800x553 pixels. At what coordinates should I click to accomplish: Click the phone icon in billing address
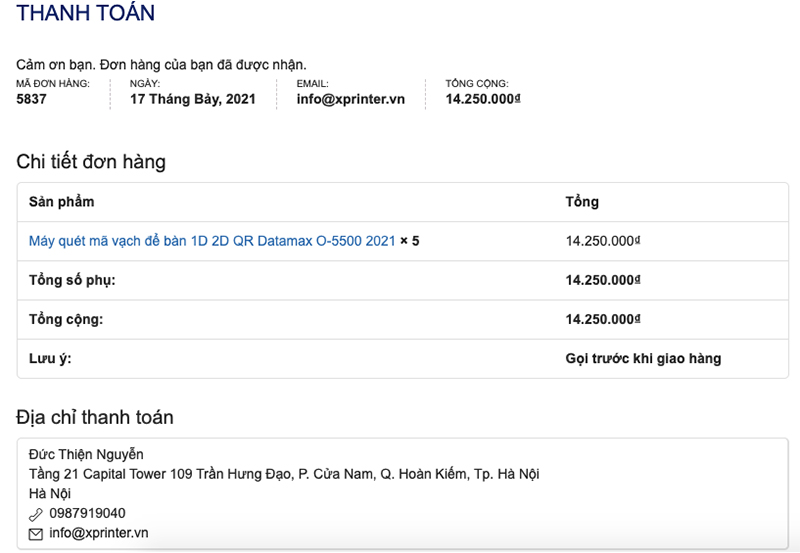point(36,514)
